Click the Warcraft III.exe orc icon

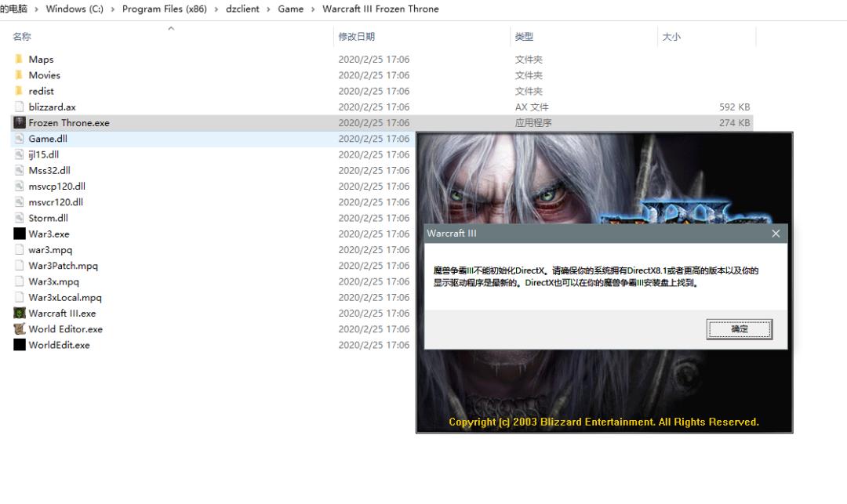tap(20, 313)
